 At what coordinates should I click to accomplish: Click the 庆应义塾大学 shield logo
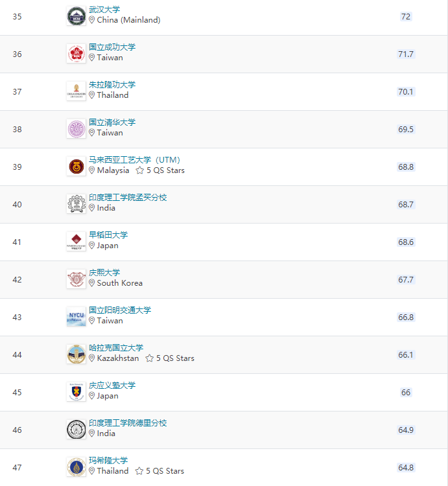pyautogui.click(x=76, y=392)
